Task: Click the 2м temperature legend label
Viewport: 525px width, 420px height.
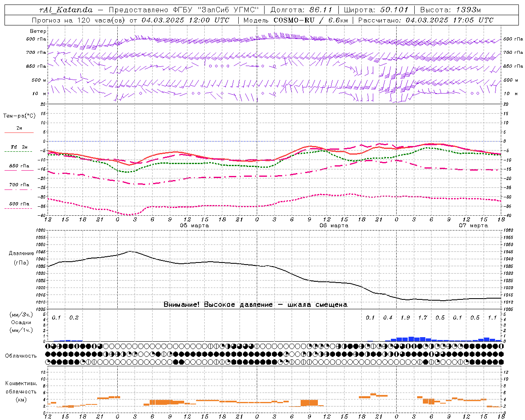Action: click(x=19, y=128)
